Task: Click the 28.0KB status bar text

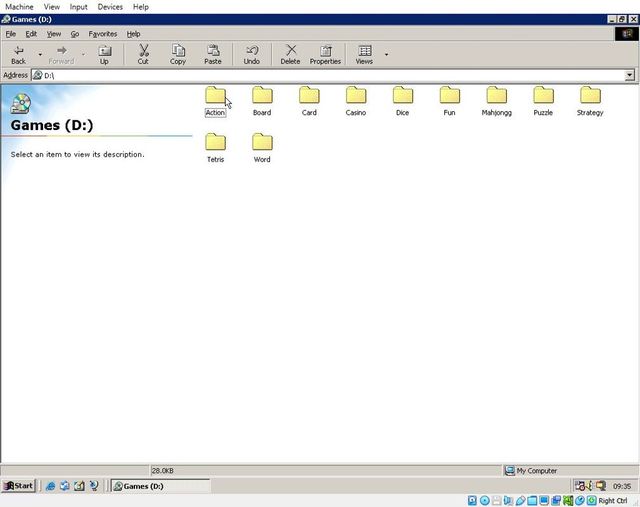Action: pyautogui.click(x=162, y=470)
